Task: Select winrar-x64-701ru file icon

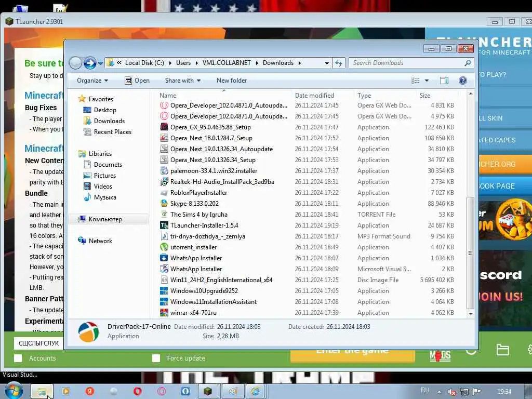Action: coord(164,312)
